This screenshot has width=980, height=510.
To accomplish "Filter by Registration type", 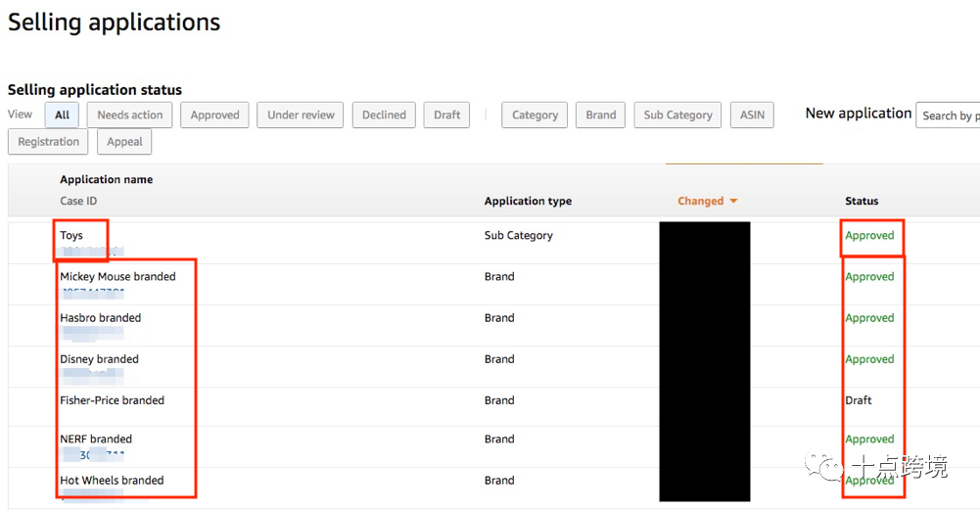I will 48,142.
